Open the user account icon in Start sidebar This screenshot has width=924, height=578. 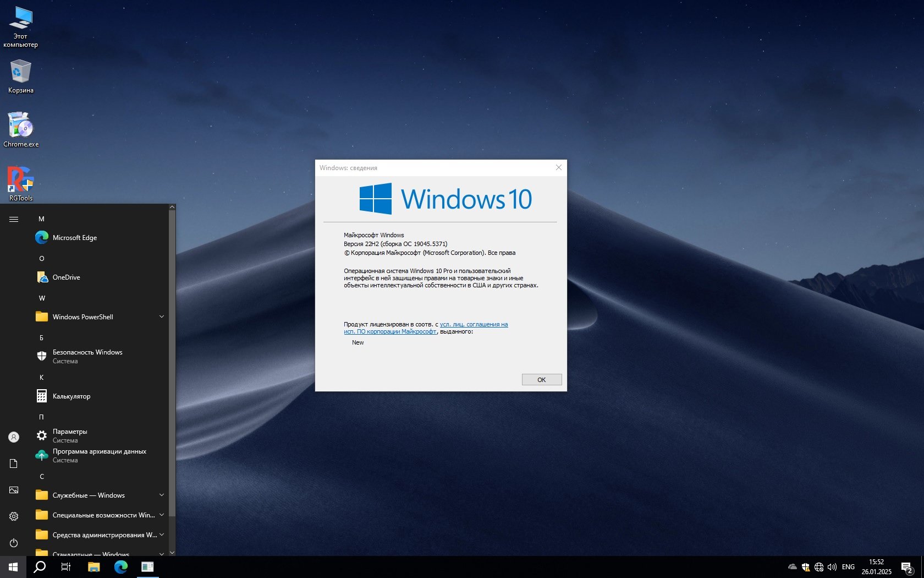pyautogui.click(x=14, y=437)
